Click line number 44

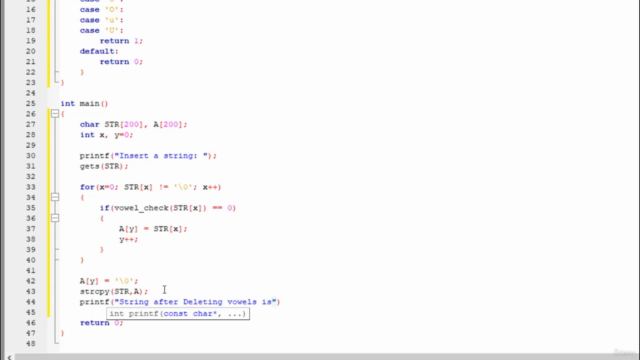(31, 302)
